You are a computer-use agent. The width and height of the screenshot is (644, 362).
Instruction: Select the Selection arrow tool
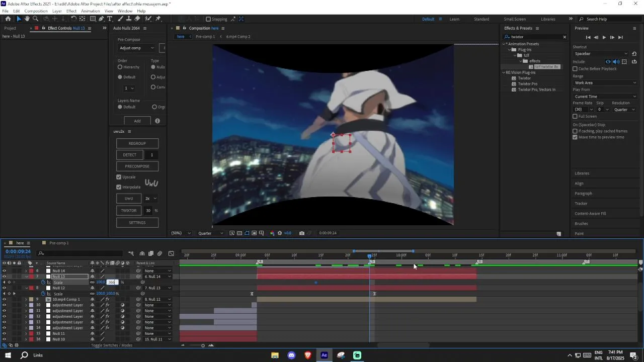(x=19, y=19)
